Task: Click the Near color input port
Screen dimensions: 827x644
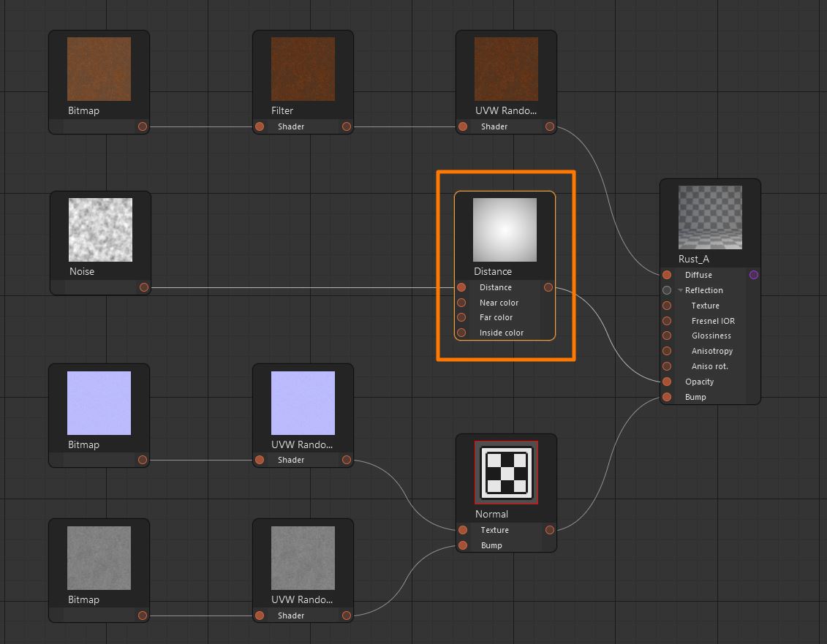Action: click(x=461, y=303)
